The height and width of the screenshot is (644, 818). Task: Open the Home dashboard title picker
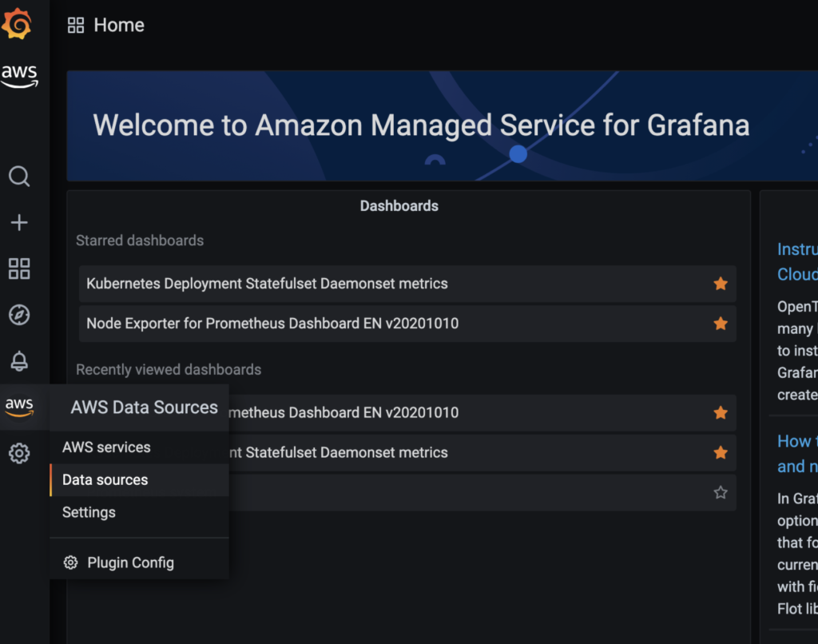point(119,25)
